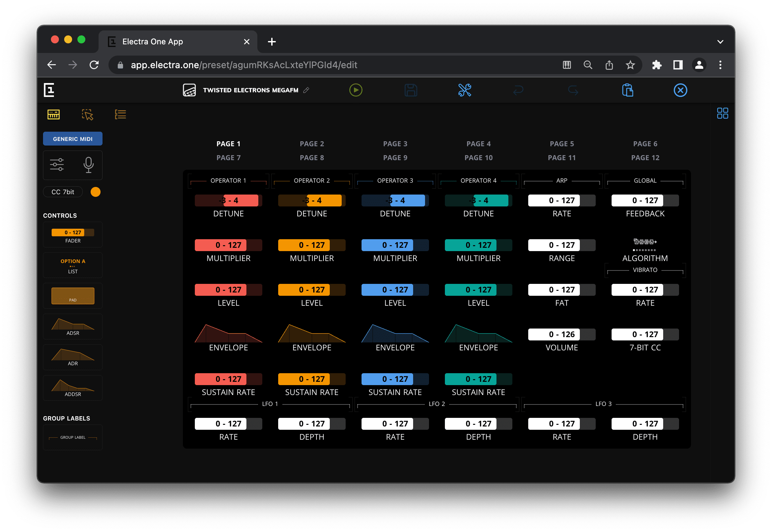This screenshot has height=532, width=772.
Task: Click the clipboard paste icon
Action: tap(627, 90)
